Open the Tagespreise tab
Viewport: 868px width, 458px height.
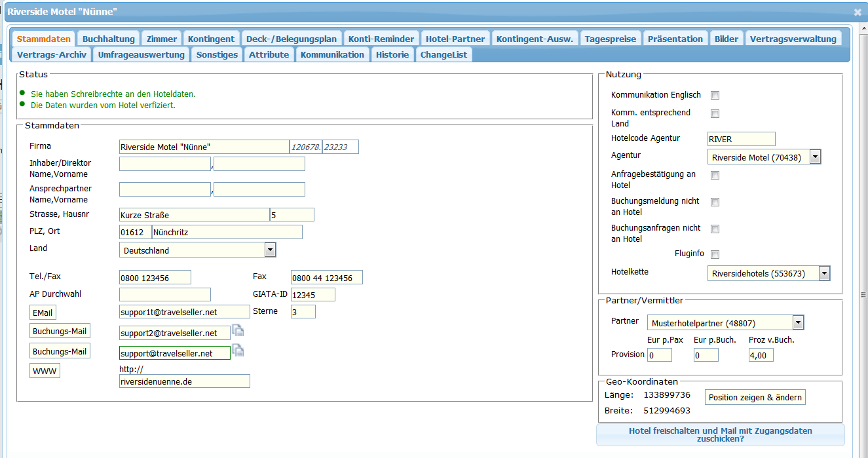tap(611, 39)
